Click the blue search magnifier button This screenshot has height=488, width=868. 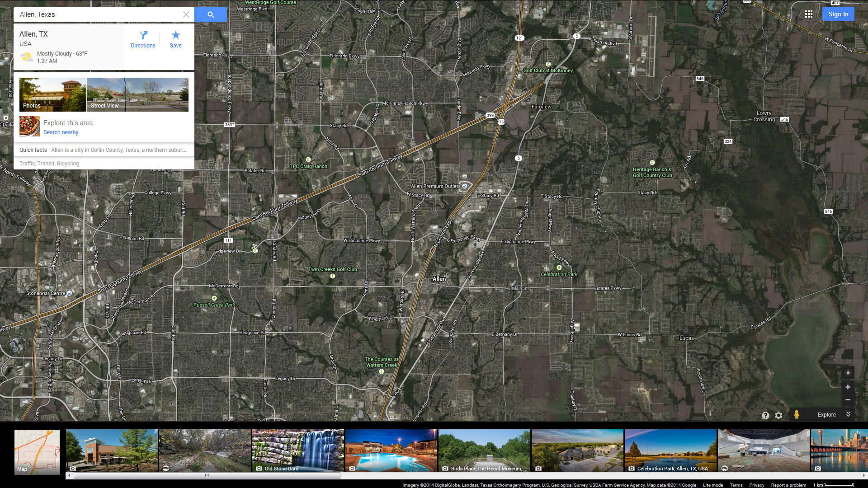211,14
